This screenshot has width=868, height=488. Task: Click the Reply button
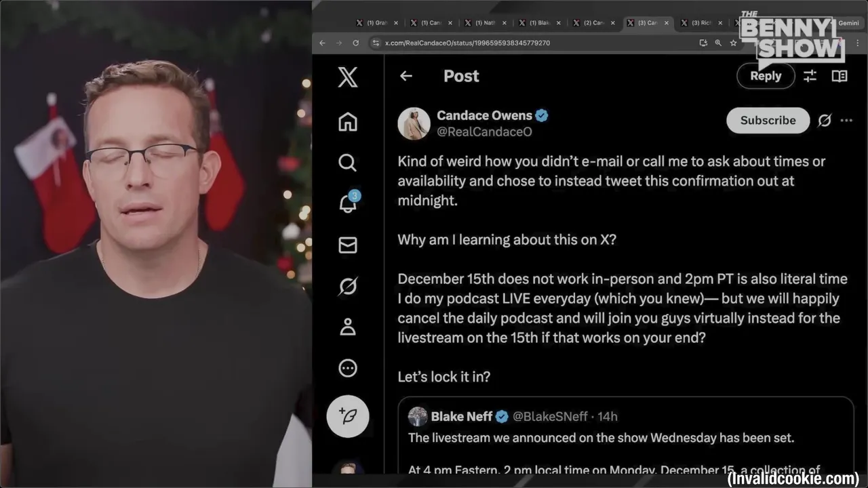pyautogui.click(x=766, y=76)
